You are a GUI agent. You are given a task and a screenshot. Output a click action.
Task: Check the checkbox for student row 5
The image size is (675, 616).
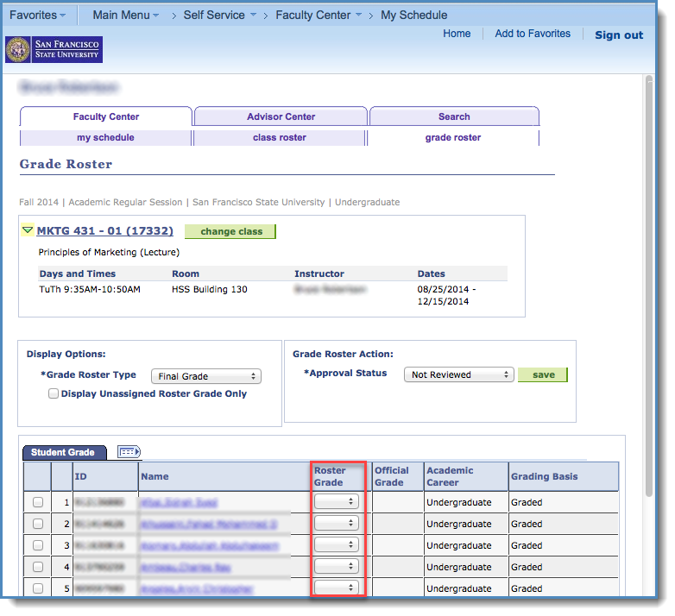pyautogui.click(x=38, y=588)
